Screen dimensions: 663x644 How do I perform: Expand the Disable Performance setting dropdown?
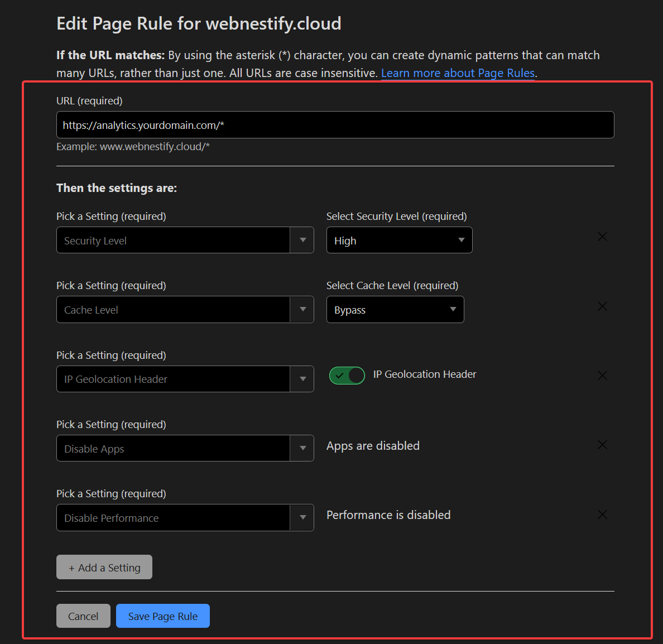click(173, 518)
